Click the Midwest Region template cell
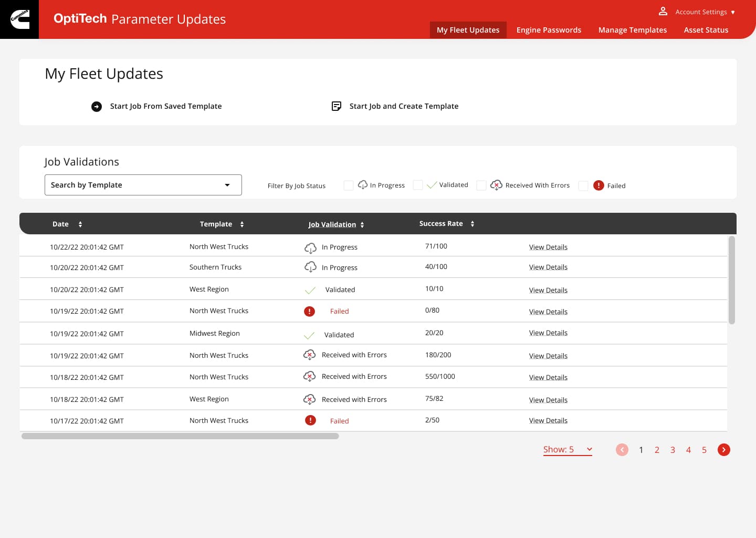The width and height of the screenshot is (756, 538). pos(214,334)
